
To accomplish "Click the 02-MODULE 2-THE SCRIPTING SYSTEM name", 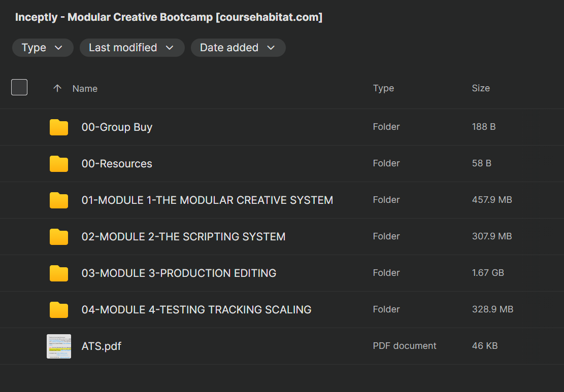I will [x=183, y=237].
